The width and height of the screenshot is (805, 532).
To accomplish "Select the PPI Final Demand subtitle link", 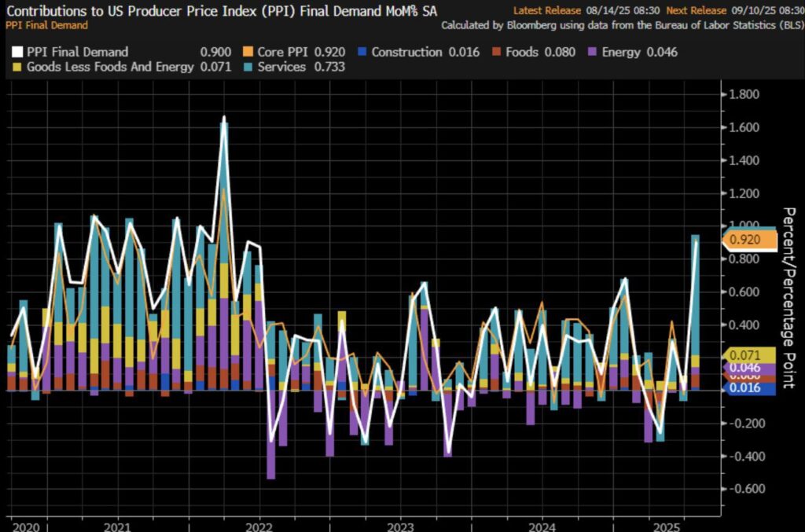I will pos(46,25).
